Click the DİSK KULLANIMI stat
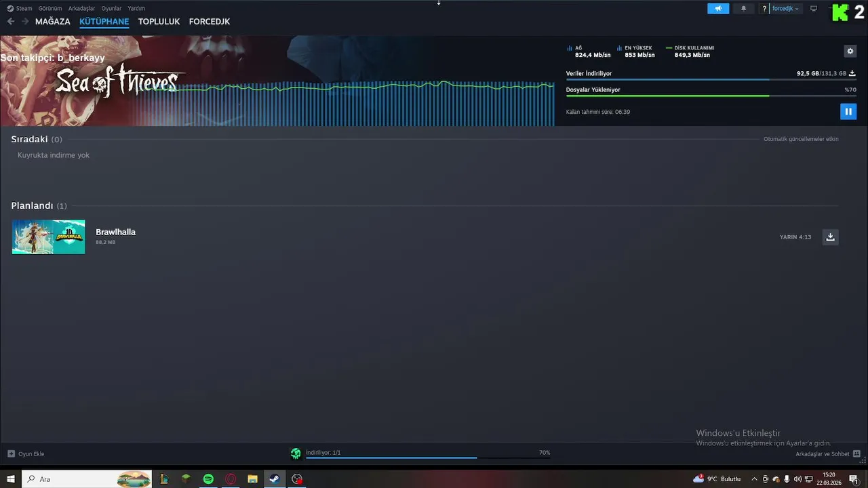The width and height of the screenshot is (868, 488). pos(690,52)
